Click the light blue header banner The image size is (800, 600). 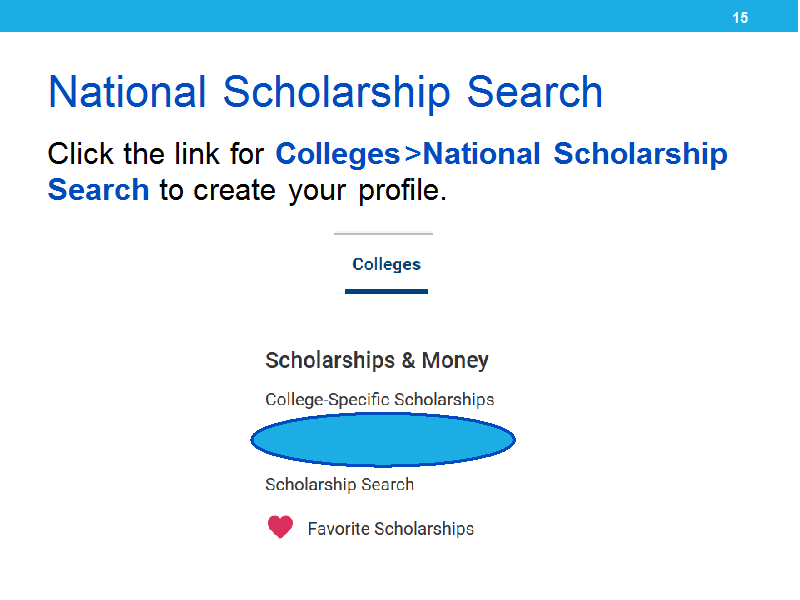pos(399,16)
